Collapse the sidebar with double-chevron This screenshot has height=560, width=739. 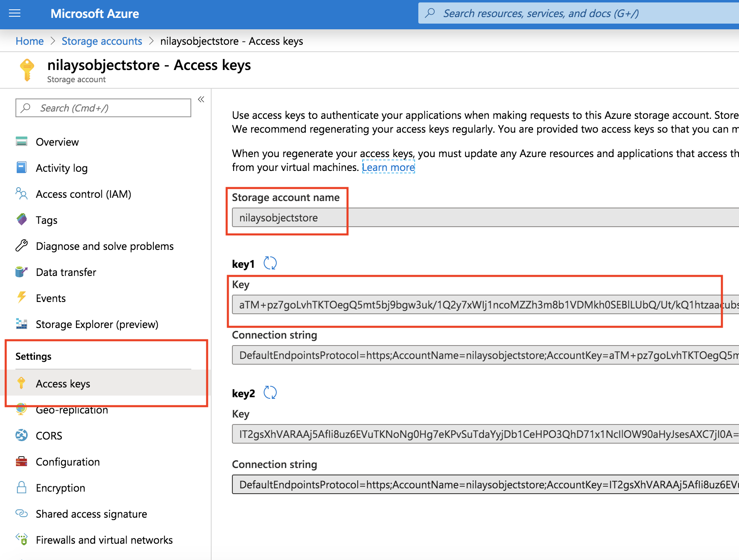(201, 99)
